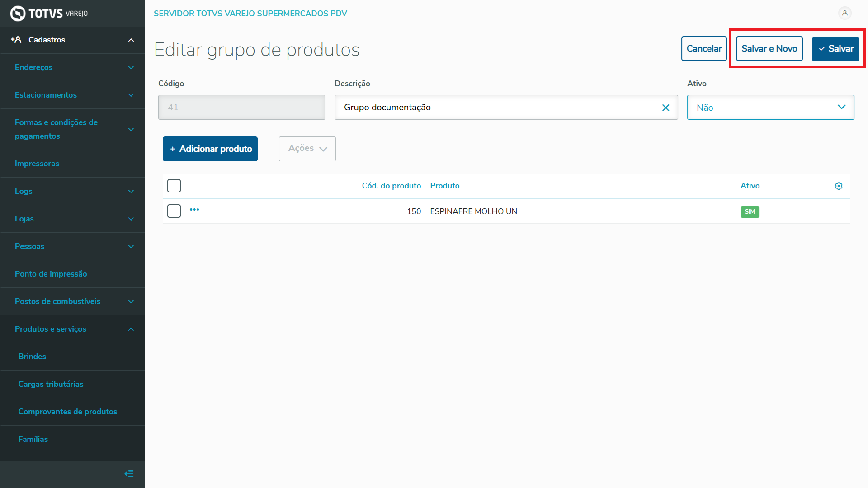Check the select-all header checkbox
The height and width of the screenshot is (488, 868).
pos(174,186)
